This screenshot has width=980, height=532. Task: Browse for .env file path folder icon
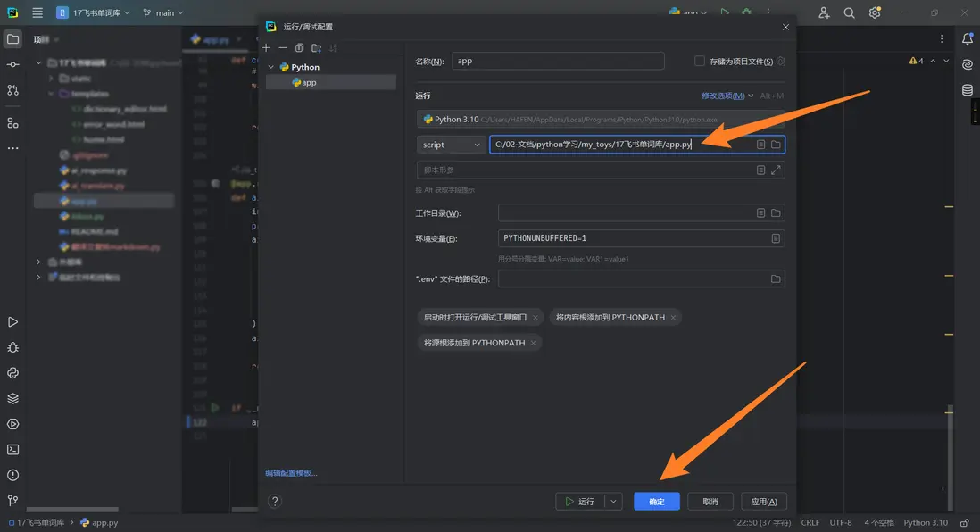tap(776, 279)
